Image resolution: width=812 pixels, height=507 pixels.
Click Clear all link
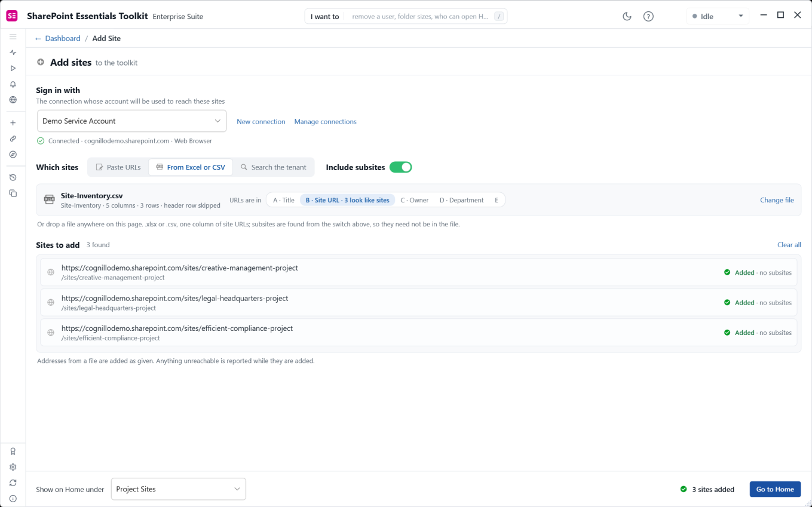pos(789,245)
